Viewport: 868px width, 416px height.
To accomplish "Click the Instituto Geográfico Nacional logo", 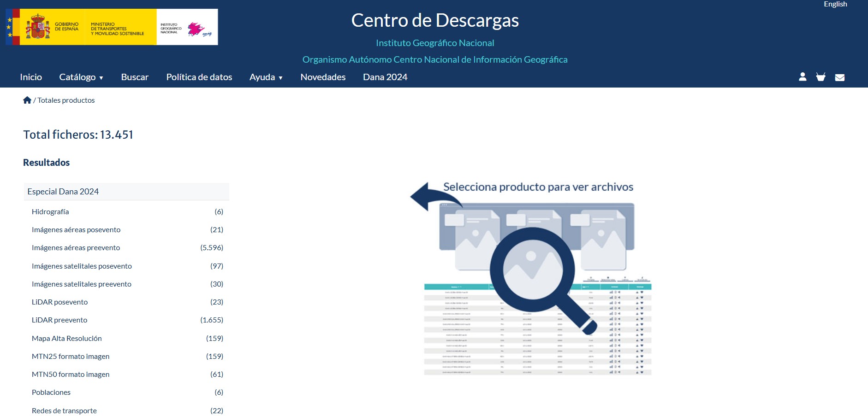I will point(187,27).
